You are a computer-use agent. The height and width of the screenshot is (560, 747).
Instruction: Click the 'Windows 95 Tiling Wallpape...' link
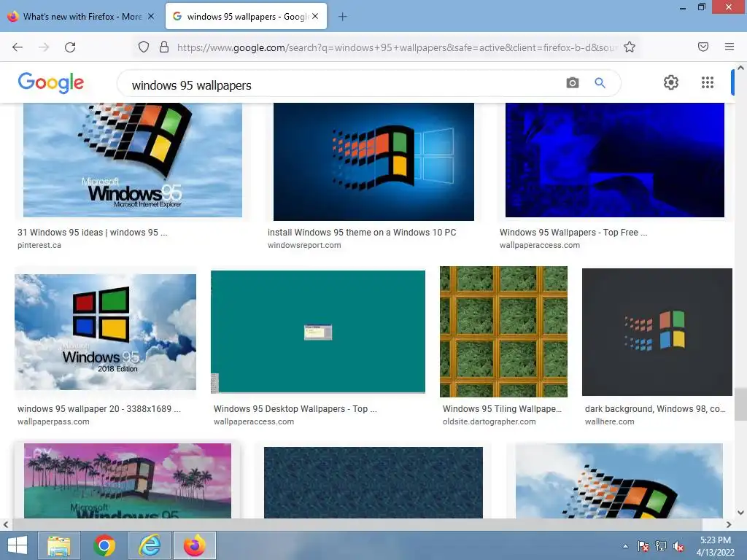[x=502, y=408]
